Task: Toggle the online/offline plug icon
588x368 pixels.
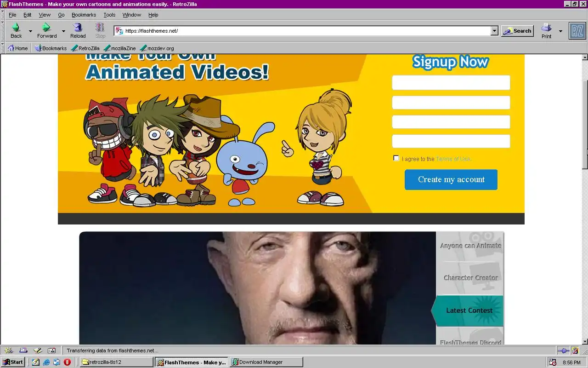Action: (x=563, y=351)
